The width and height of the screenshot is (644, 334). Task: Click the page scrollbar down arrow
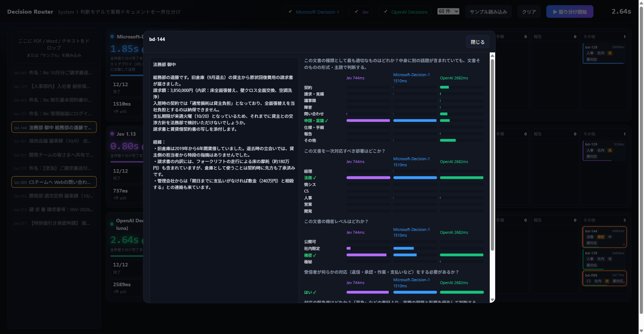(x=641, y=331)
